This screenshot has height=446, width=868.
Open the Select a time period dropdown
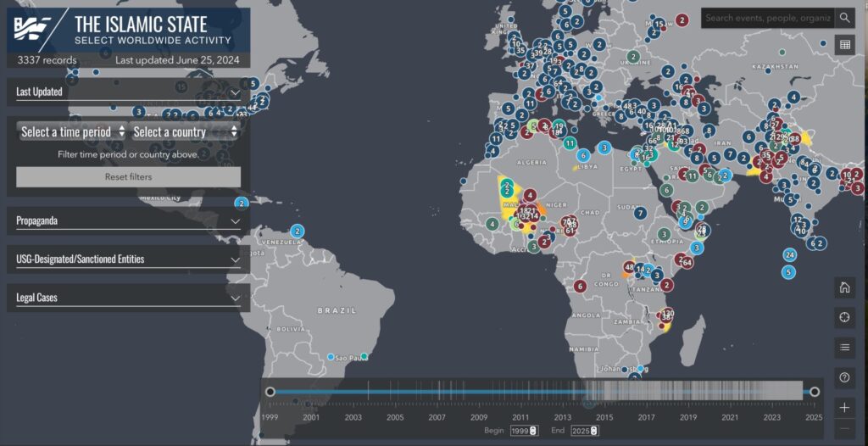coord(73,132)
